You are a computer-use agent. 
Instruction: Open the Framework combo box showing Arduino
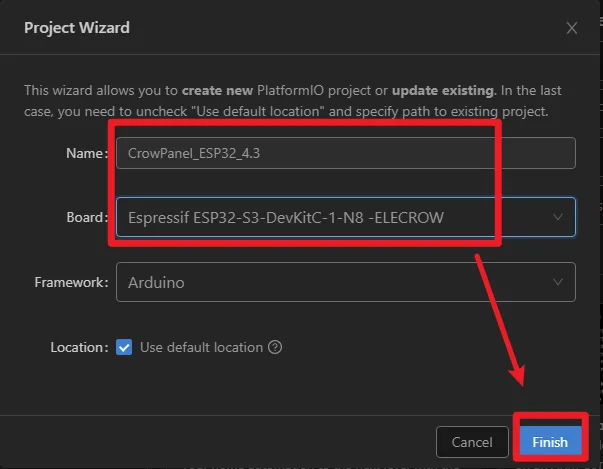346,282
